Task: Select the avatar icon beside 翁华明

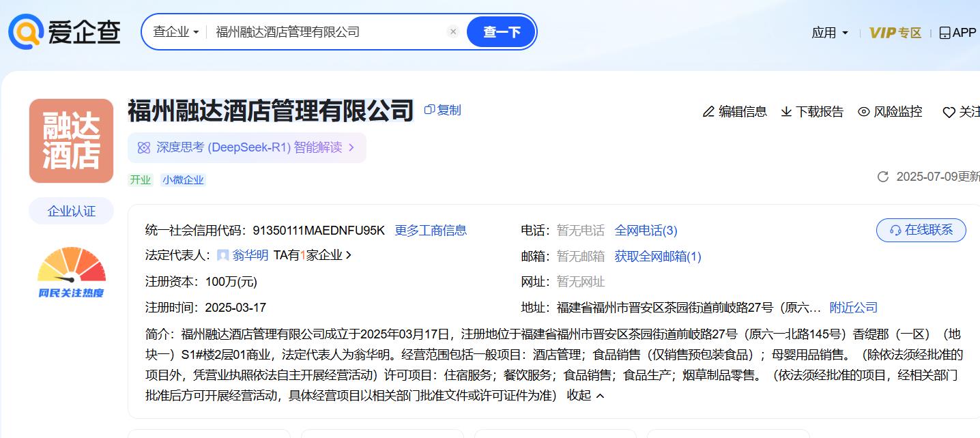Action: [223, 255]
